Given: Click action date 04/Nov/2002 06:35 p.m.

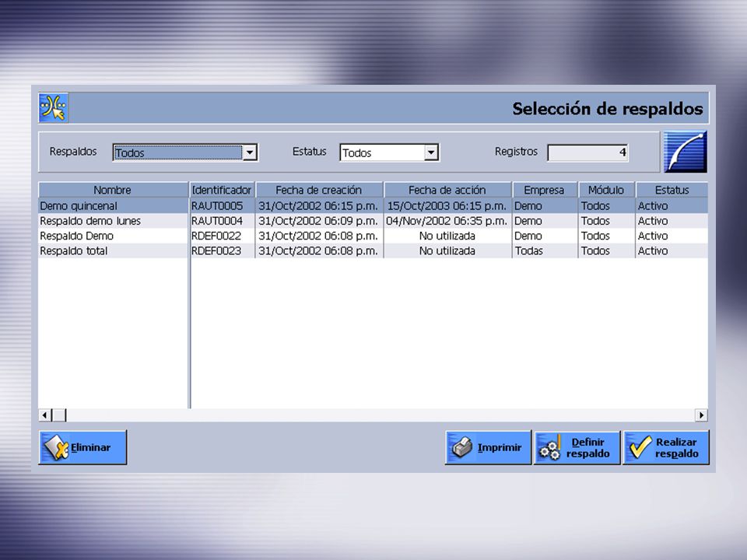Looking at the screenshot, I should tap(447, 221).
